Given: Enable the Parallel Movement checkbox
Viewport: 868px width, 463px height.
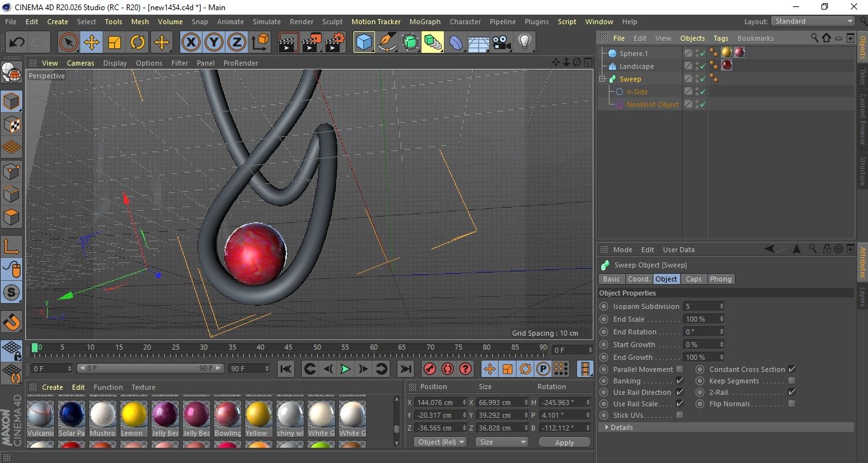Looking at the screenshot, I should 679,369.
